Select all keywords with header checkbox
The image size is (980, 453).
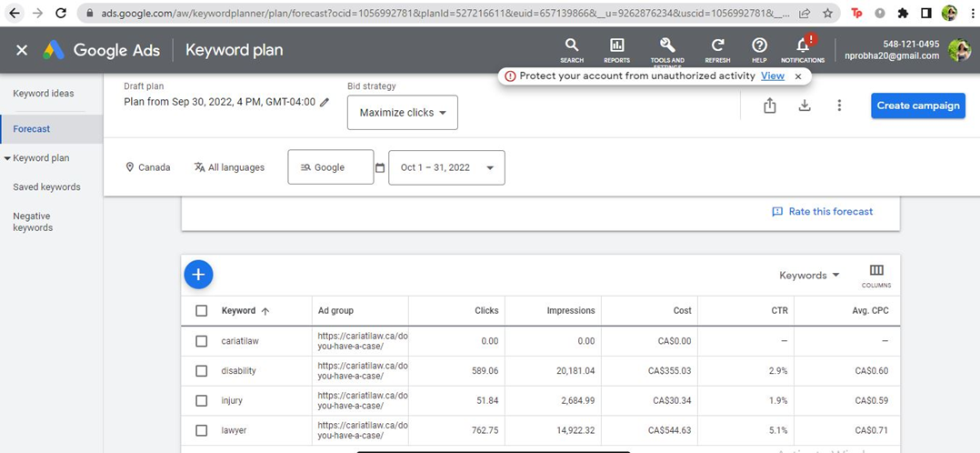coord(201,311)
